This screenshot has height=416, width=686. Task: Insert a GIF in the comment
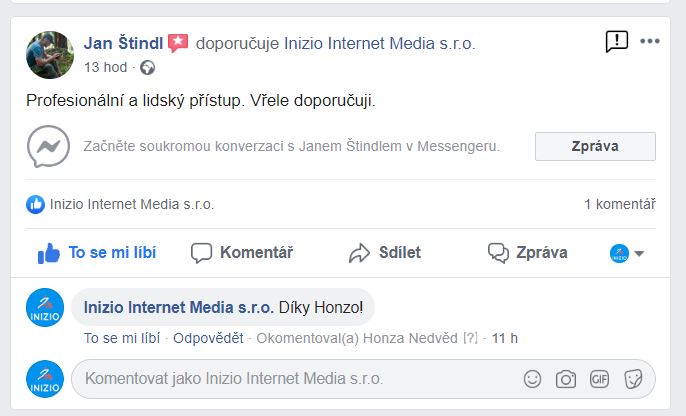pyautogui.click(x=599, y=379)
